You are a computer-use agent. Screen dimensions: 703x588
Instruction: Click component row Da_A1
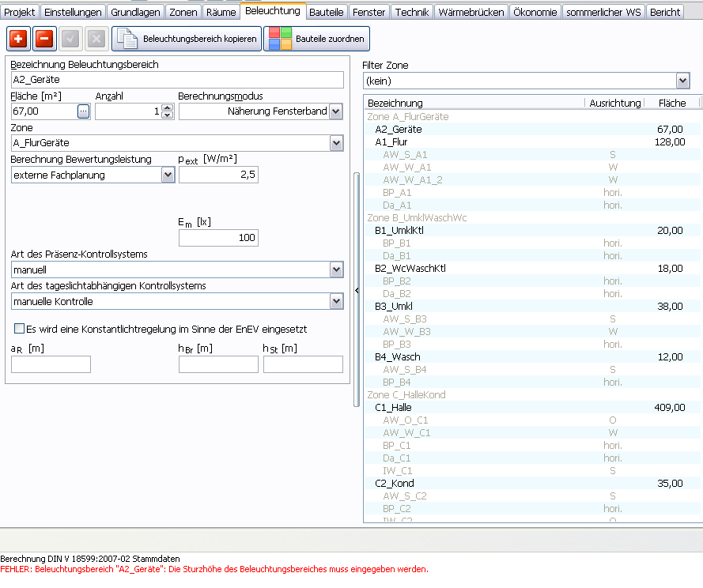[532, 205]
